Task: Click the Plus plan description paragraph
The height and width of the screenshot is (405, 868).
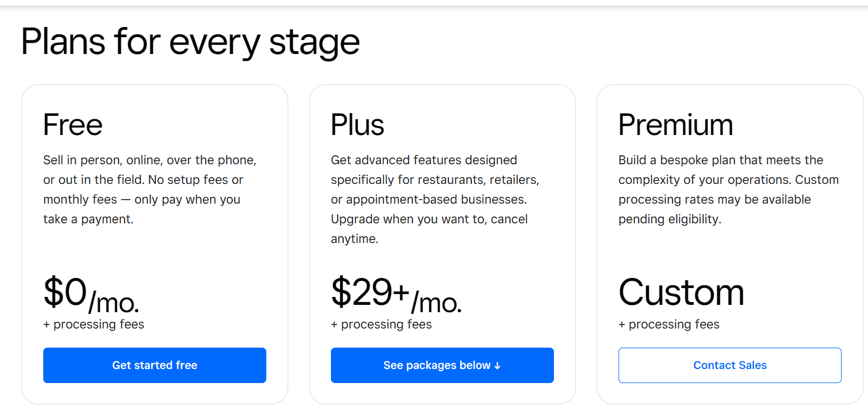Action: [435, 199]
